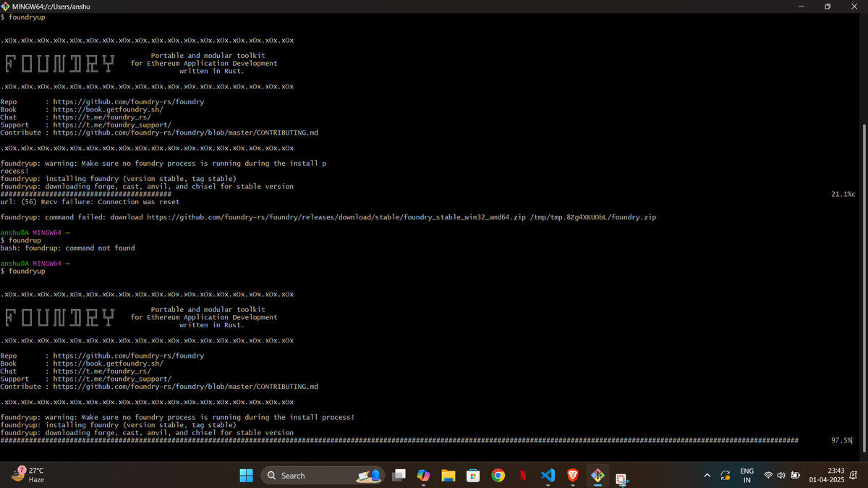Open Netflix from the taskbar

[x=522, y=476]
